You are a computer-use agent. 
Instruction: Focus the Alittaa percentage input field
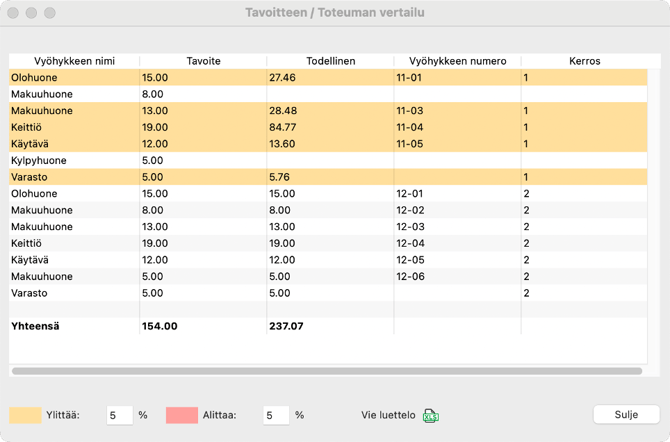(x=276, y=415)
